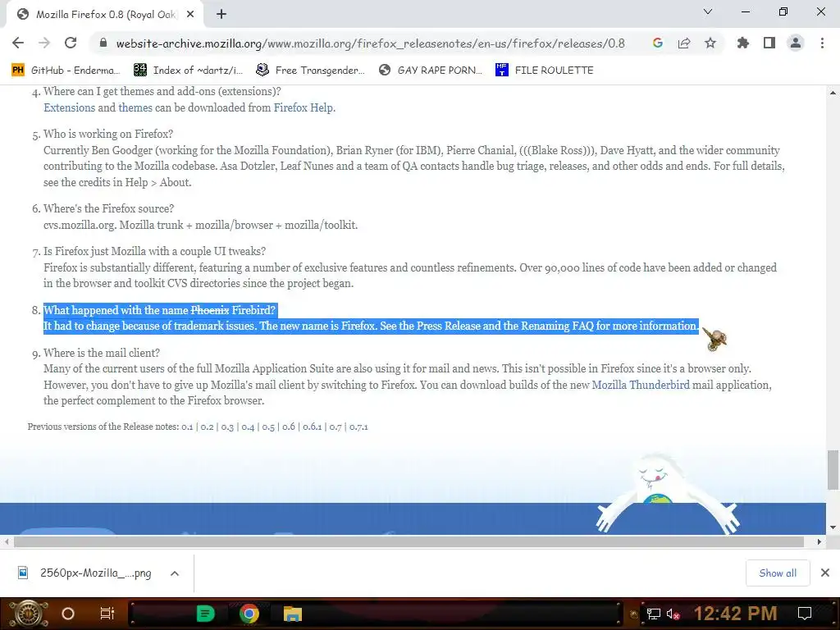This screenshot has height=630, width=840.
Task: Show all downloads
Action: pos(778,573)
